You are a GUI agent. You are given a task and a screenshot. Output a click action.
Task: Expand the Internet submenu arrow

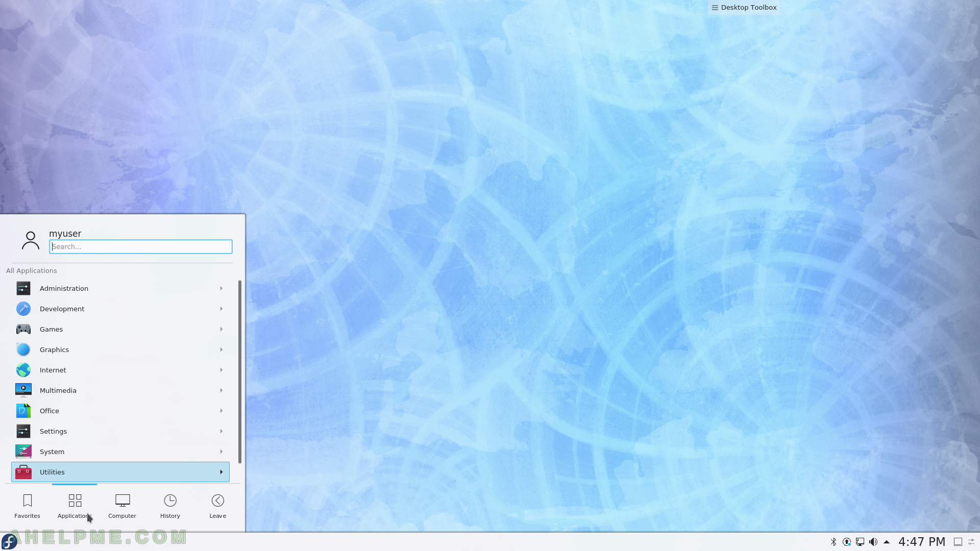[x=222, y=370]
